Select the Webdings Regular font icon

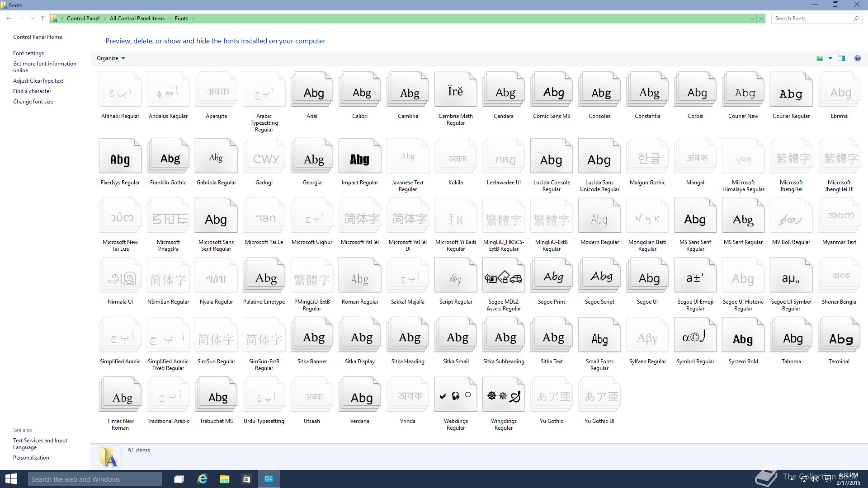(456, 394)
